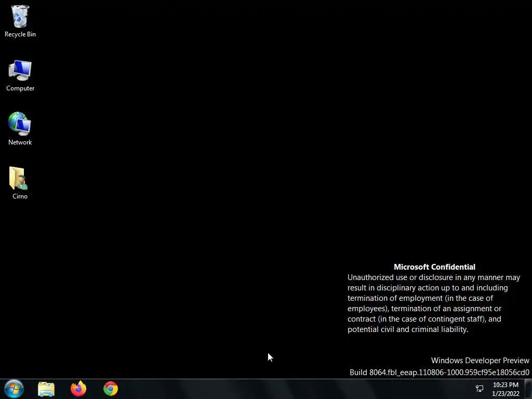Launch Google Chrome from the taskbar
The width and height of the screenshot is (532, 399).
(x=111, y=389)
